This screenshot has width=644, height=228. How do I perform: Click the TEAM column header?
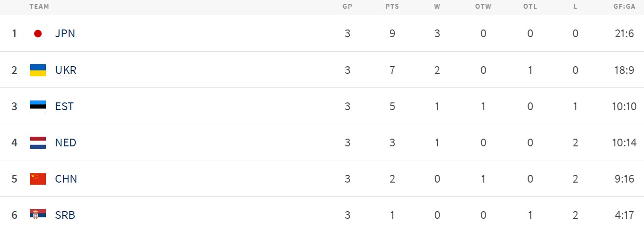tap(39, 7)
